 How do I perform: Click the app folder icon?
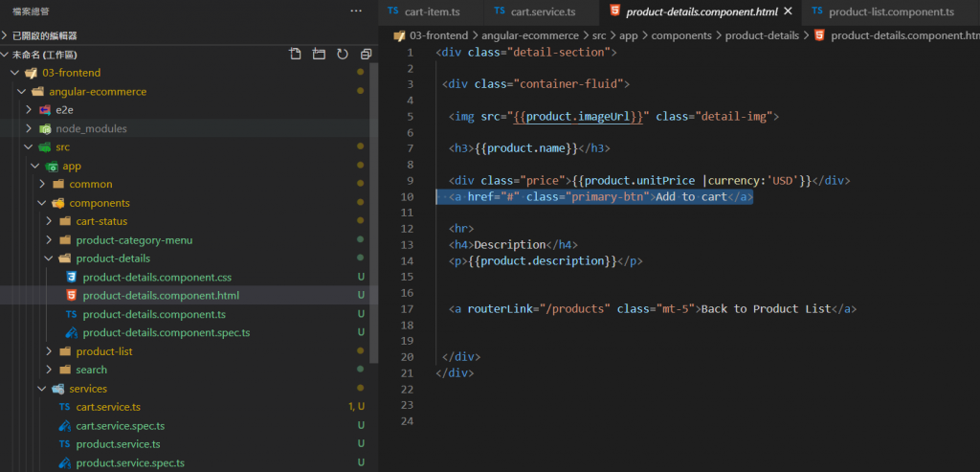click(52, 166)
